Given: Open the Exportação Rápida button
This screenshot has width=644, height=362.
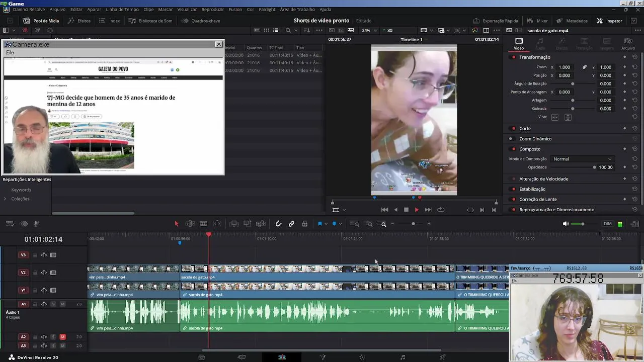Looking at the screenshot, I should [496, 21].
